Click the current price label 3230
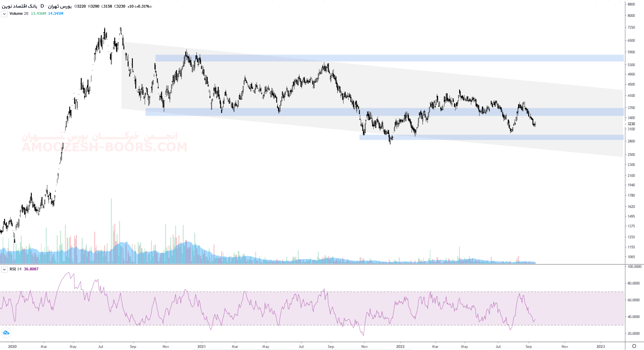The image size is (644, 350). tap(631, 124)
